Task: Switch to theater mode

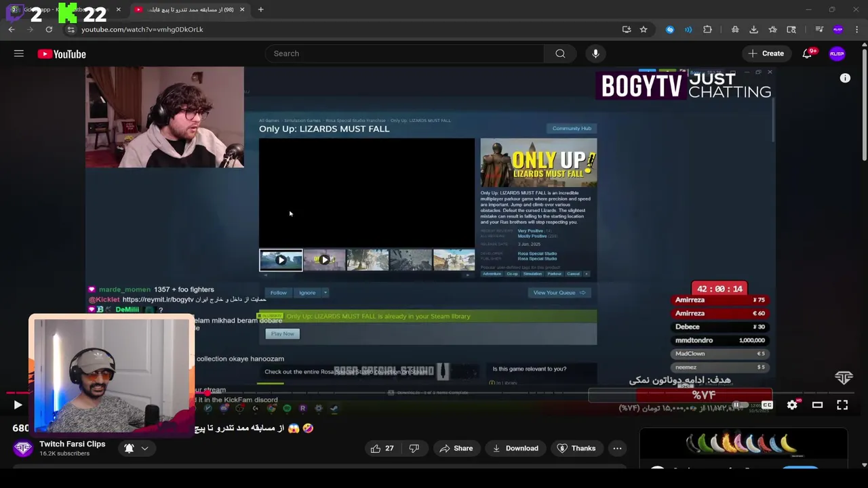Action: tap(817, 405)
